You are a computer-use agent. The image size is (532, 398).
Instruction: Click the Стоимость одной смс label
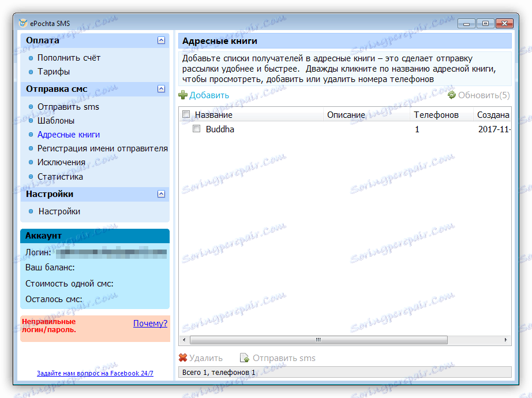69,284
